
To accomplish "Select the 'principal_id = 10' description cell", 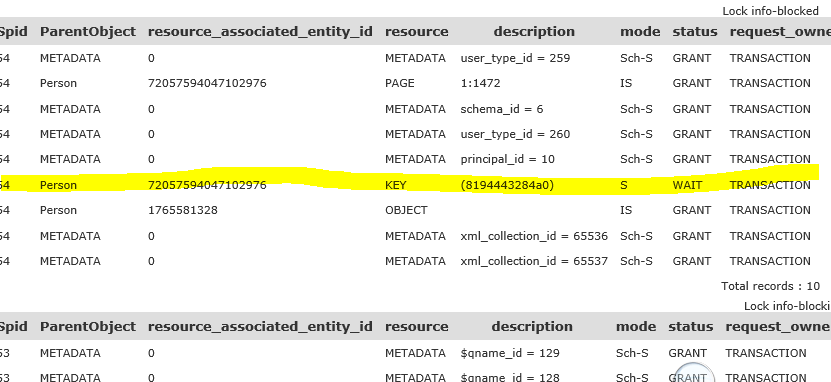I will [x=507, y=159].
